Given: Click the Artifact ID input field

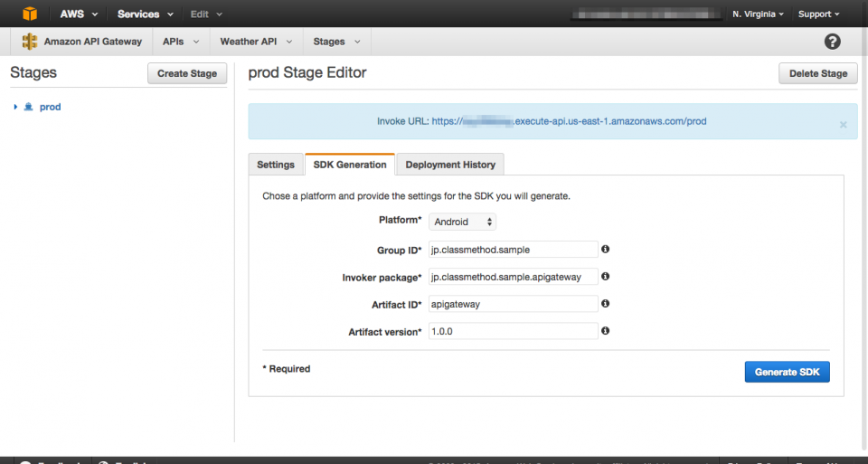Looking at the screenshot, I should [x=514, y=303].
